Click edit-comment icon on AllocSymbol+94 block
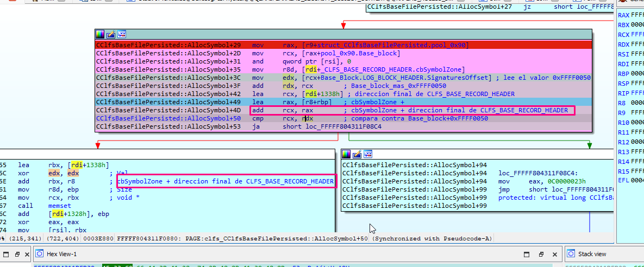This screenshot has width=644, height=267. (358, 154)
